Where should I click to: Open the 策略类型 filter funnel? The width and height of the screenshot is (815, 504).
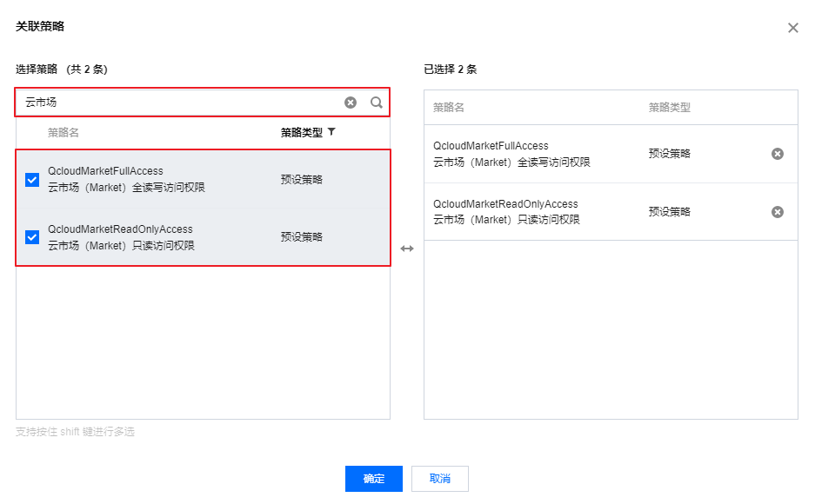click(331, 132)
